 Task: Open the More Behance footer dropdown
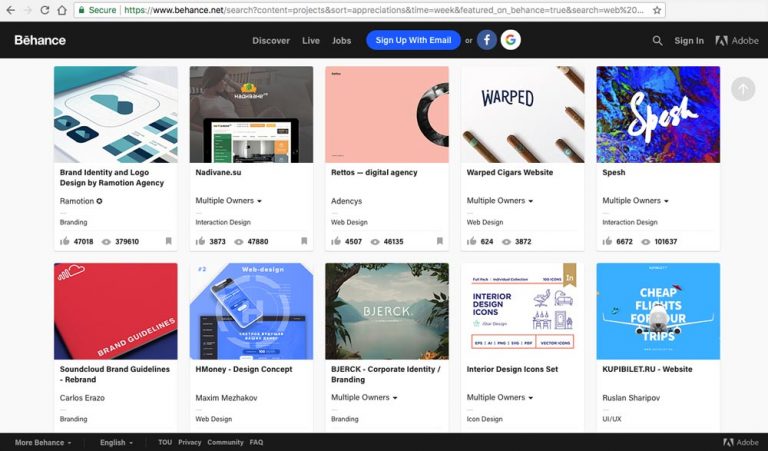point(43,442)
